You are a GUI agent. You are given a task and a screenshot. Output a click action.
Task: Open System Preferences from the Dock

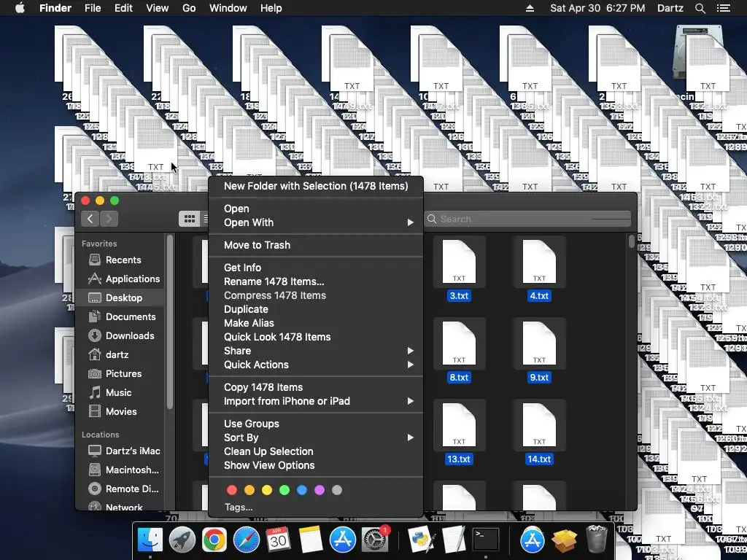376,540
